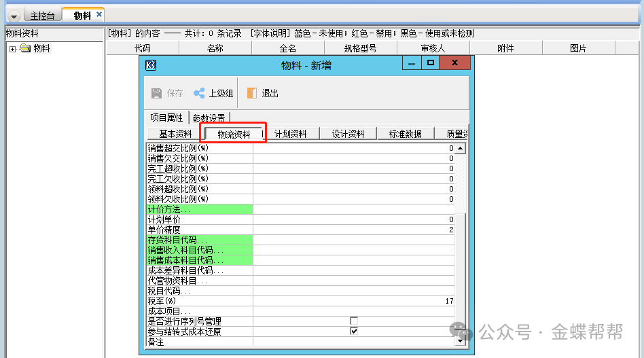Image resolution: width=644 pixels, height=358 pixels.
Task: Open the 计划资料 tab
Action: pos(291,134)
